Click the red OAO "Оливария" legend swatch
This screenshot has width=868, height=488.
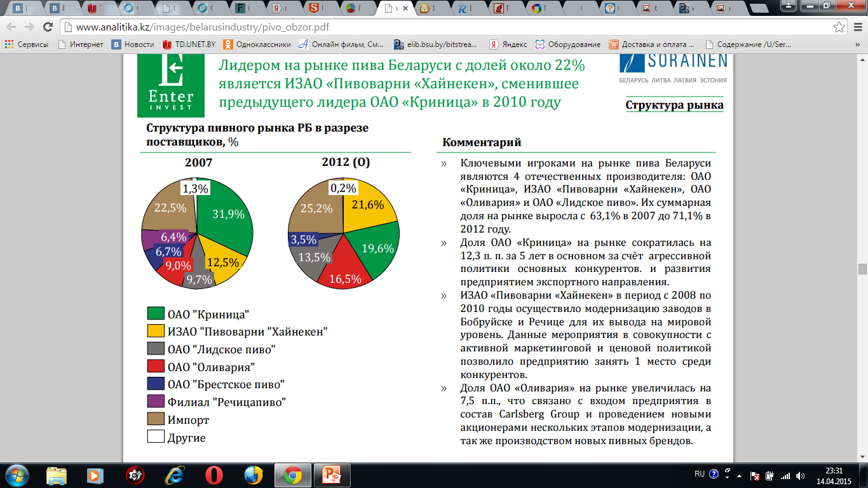(x=155, y=367)
